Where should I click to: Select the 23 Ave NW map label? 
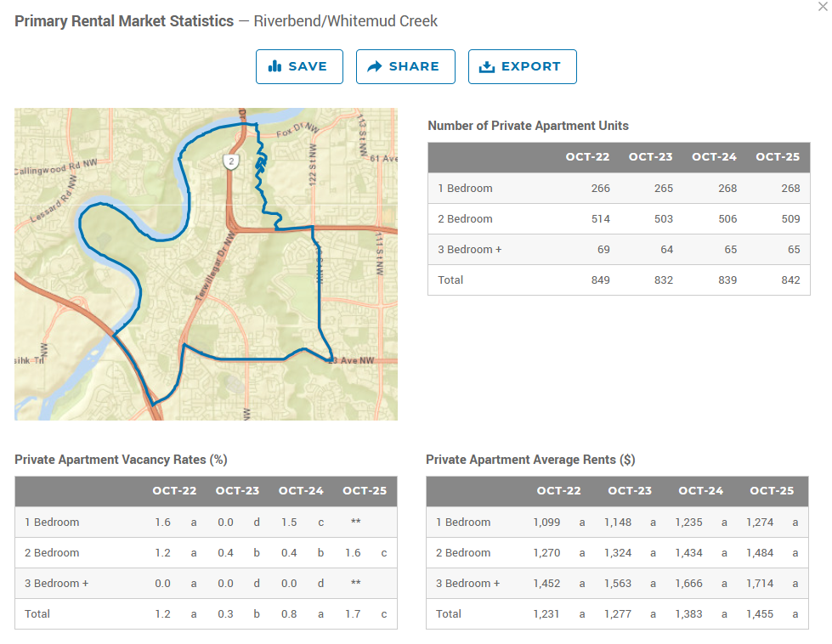(352, 360)
